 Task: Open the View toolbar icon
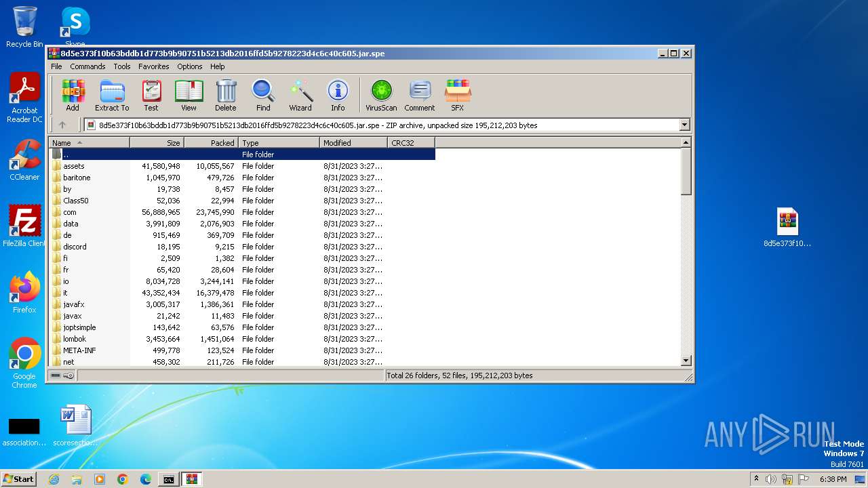click(x=189, y=95)
